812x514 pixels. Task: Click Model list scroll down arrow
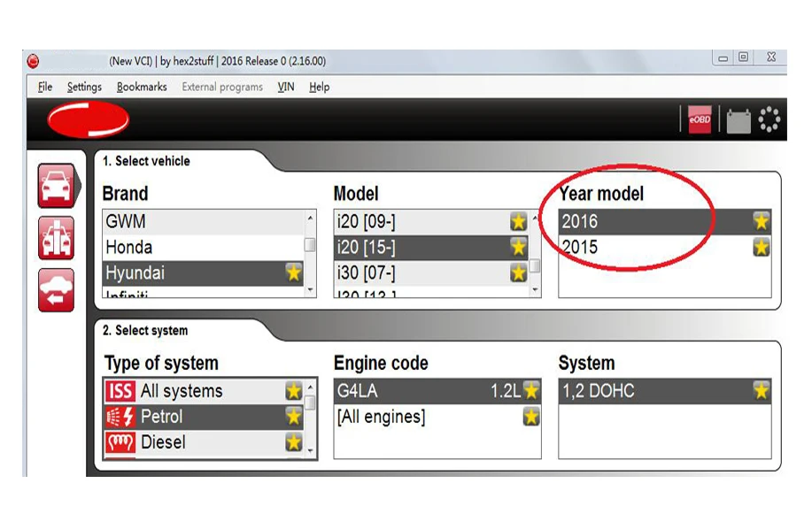535,290
